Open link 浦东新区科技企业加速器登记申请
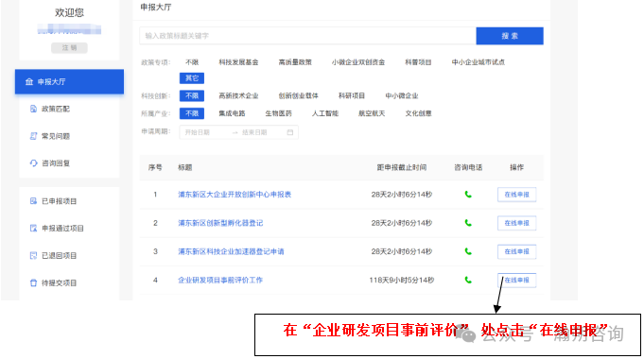 coord(231,251)
